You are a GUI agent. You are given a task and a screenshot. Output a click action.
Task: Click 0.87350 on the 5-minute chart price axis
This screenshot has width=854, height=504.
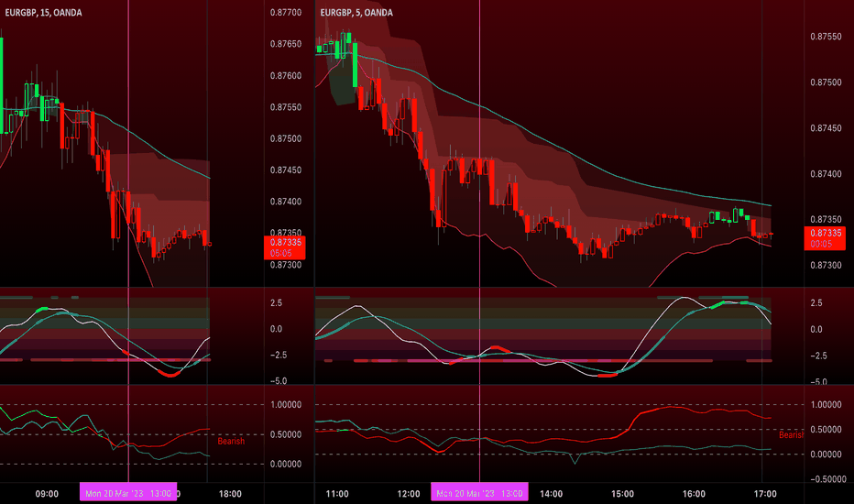(x=826, y=219)
